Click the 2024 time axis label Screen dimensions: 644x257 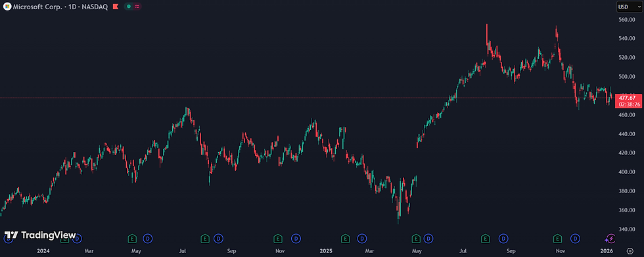coord(43,251)
